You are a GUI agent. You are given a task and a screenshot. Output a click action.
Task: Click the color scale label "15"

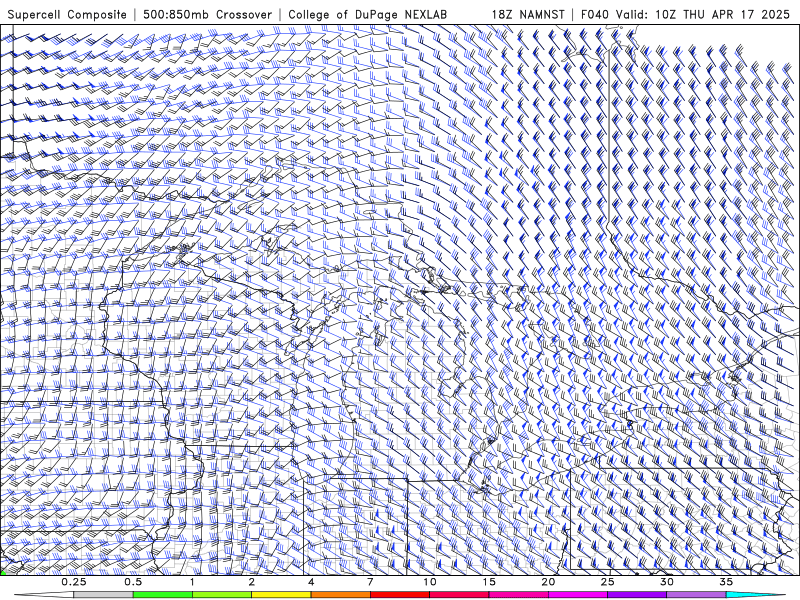click(489, 582)
